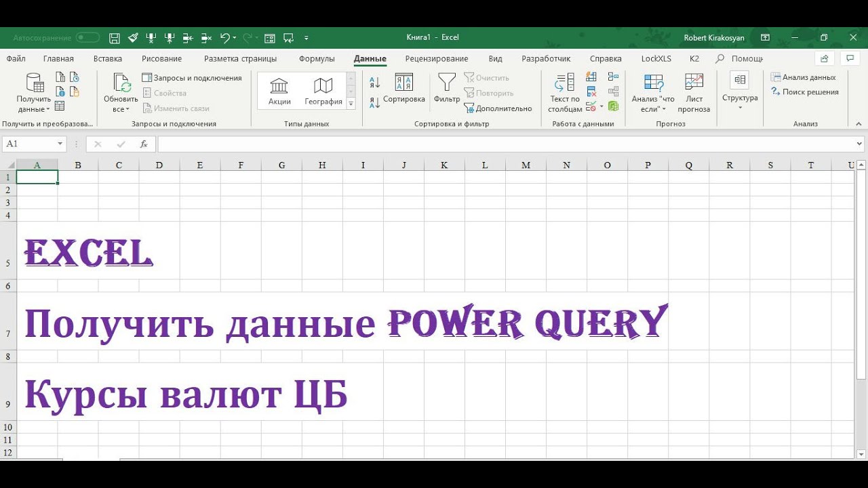Expand the Data Types gallery more arrow
This screenshot has height=488, width=868.
pos(351,104)
